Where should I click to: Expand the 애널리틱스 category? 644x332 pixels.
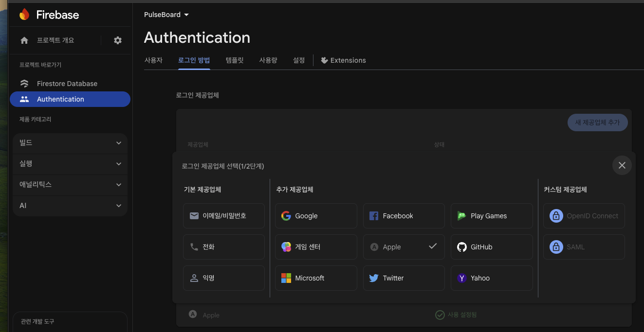pyautogui.click(x=70, y=185)
